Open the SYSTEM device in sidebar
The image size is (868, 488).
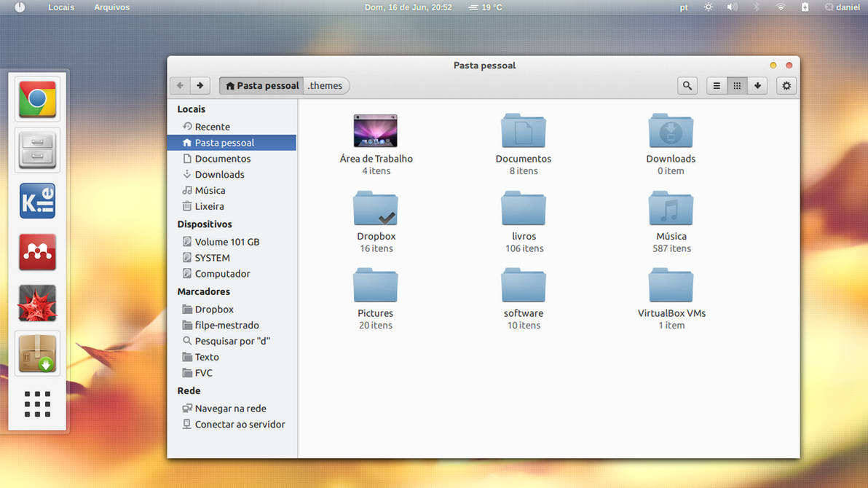click(x=232, y=258)
